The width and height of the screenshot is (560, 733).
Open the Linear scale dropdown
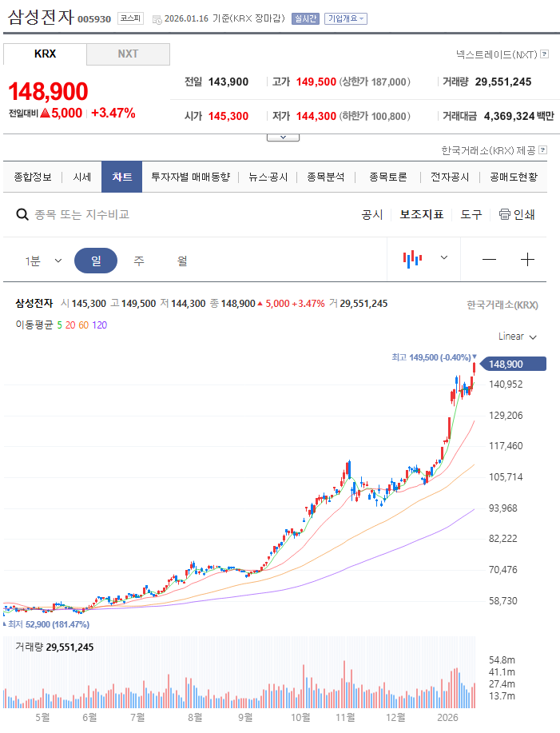point(518,337)
